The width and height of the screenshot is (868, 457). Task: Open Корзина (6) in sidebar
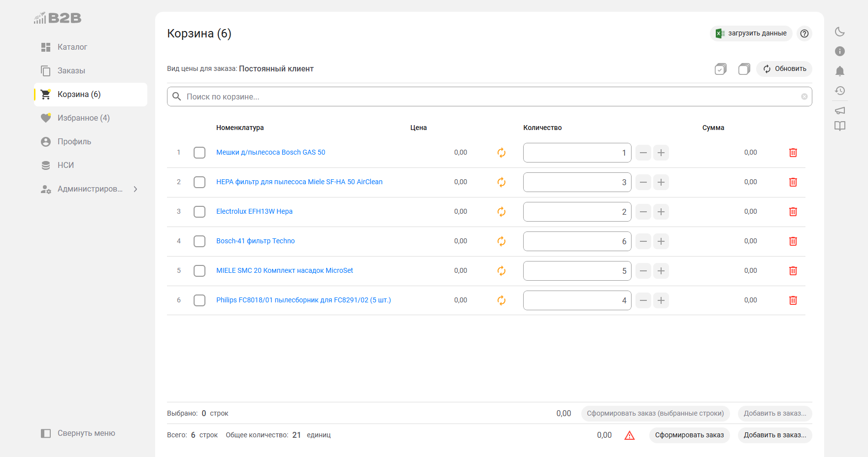point(91,95)
